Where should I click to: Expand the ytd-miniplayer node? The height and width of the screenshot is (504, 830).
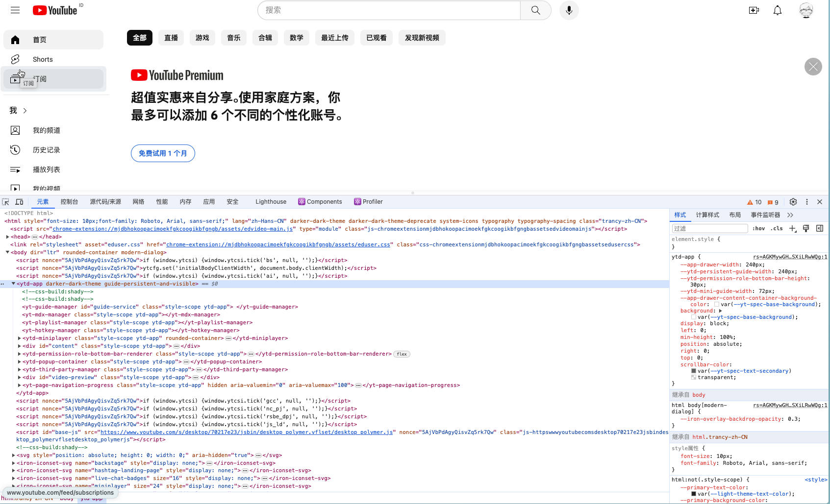coord(19,338)
